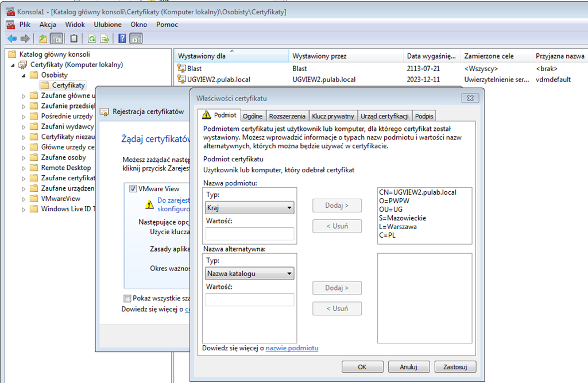Enable the 'Pokaż wszystkie' checkbox
588x383 pixels.
tap(127, 298)
